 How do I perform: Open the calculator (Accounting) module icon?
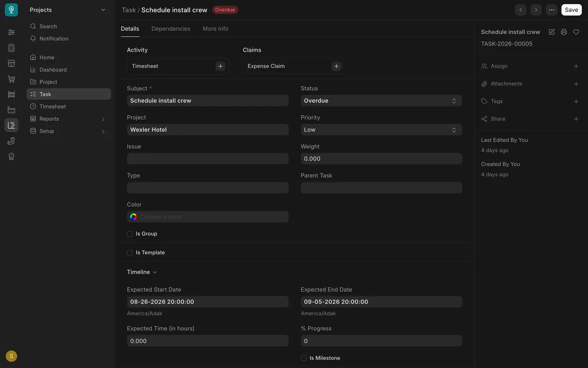tap(11, 48)
